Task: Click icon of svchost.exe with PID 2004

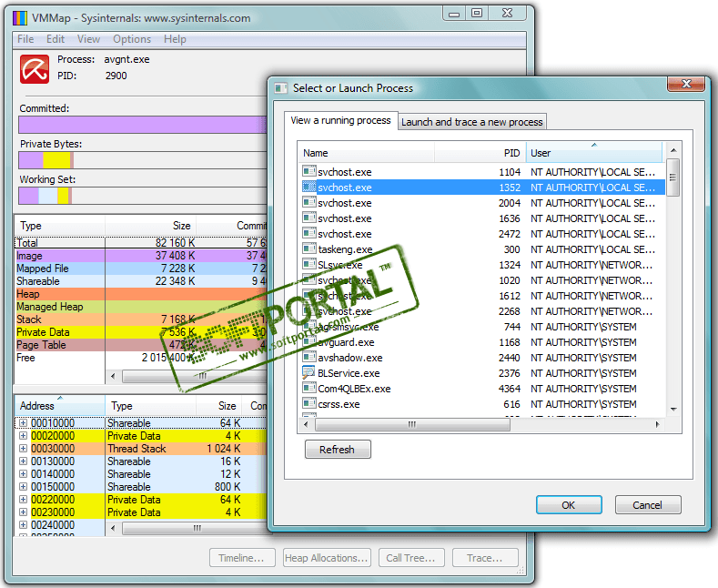Action: click(x=309, y=202)
